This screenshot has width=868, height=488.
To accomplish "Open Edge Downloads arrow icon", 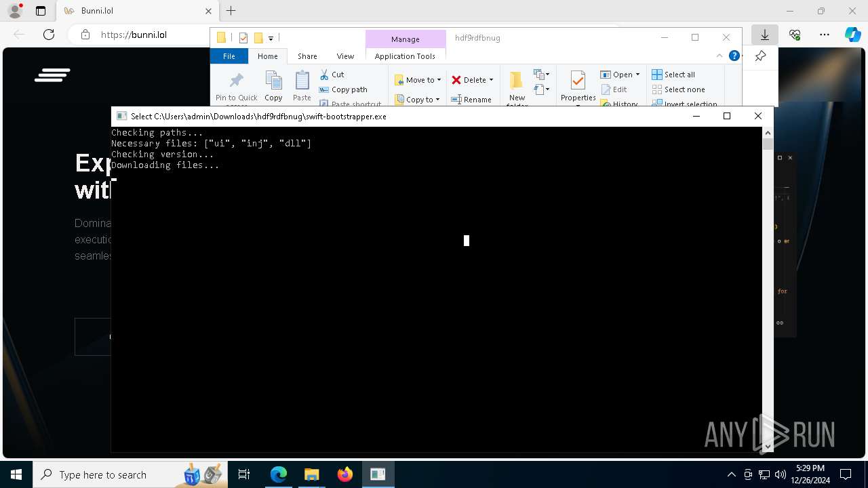I will [x=765, y=35].
